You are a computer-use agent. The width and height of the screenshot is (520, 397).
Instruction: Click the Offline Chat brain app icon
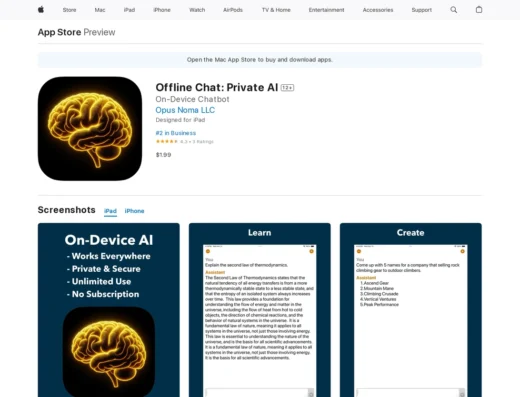coord(90,129)
